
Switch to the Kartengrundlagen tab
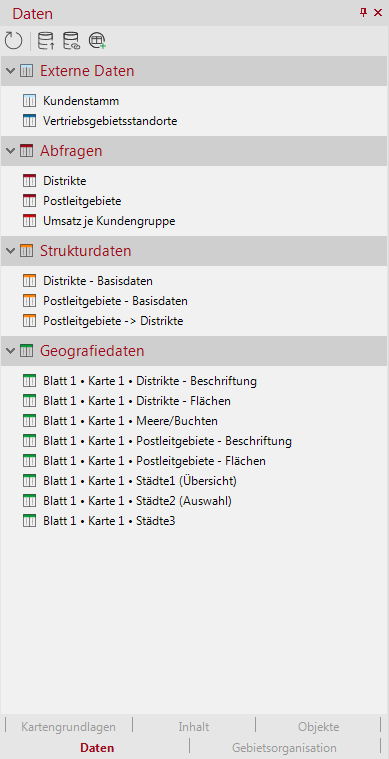[69, 727]
